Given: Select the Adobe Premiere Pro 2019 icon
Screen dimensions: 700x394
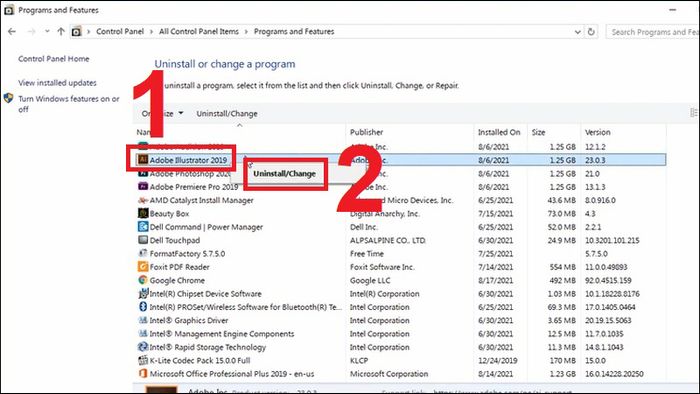Looking at the screenshot, I should click(x=143, y=186).
